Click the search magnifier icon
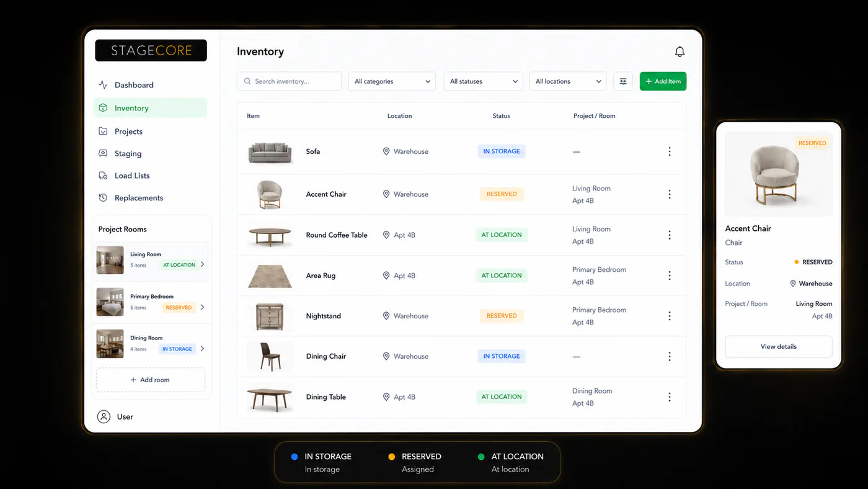The image size is (868, 489). (x=247, y=81)
